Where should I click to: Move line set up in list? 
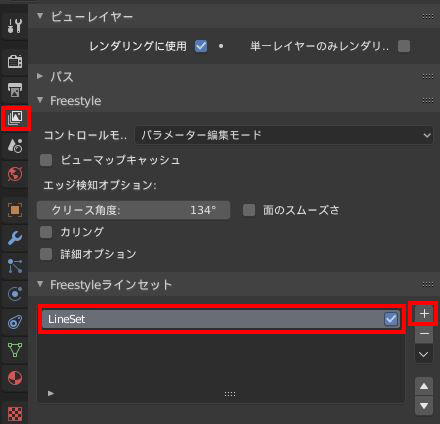[x=424, y=386]
